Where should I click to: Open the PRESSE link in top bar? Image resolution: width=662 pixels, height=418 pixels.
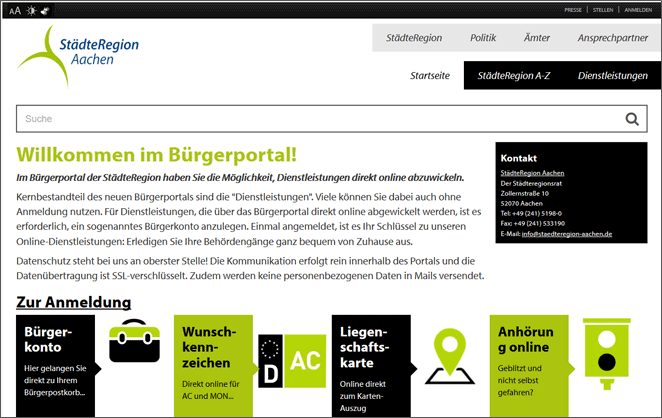click(573, 10)
